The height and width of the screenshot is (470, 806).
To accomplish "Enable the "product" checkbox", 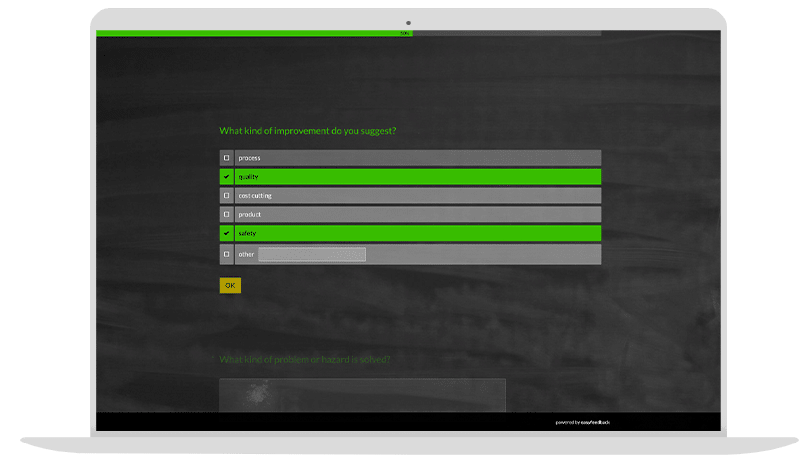I will point(226,215).
